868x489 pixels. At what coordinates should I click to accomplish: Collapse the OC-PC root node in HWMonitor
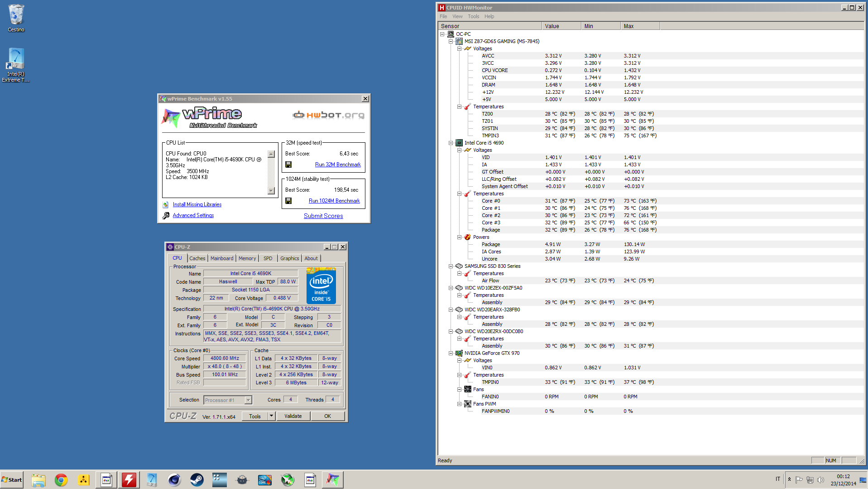(x=442, y=34)
